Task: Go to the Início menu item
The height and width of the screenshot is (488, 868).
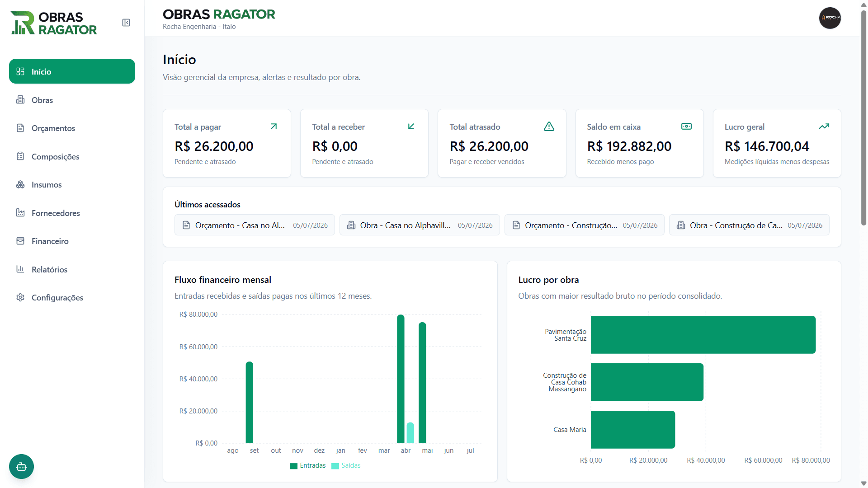Action: [72, 71]
